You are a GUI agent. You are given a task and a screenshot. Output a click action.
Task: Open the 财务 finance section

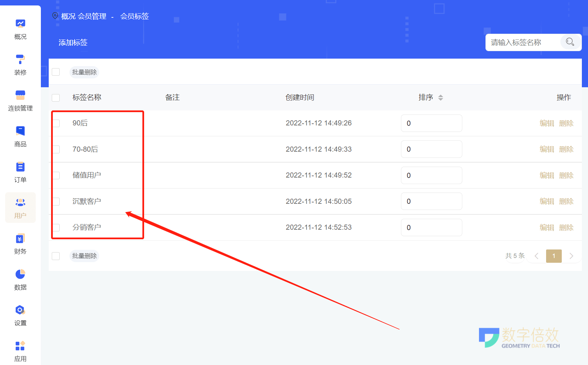tap(20, 244)
